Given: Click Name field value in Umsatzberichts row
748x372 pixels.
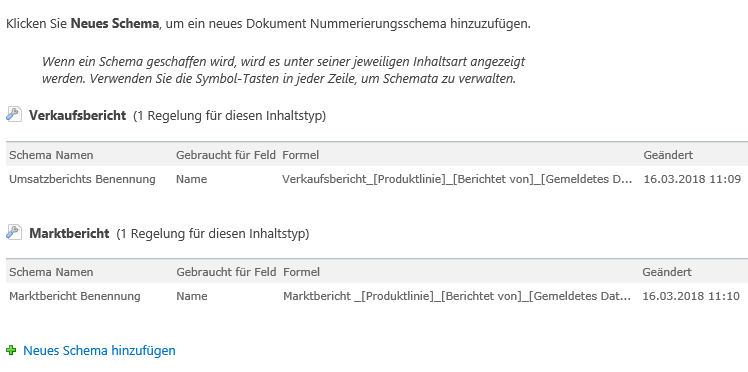Looking at the screenshot, I should tap(191, 179).
